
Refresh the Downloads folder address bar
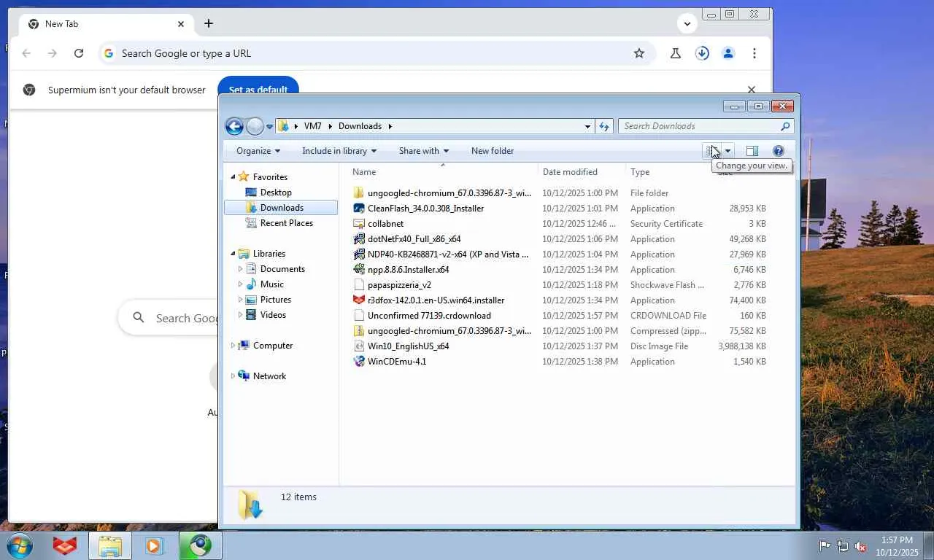tap(603, 126)
